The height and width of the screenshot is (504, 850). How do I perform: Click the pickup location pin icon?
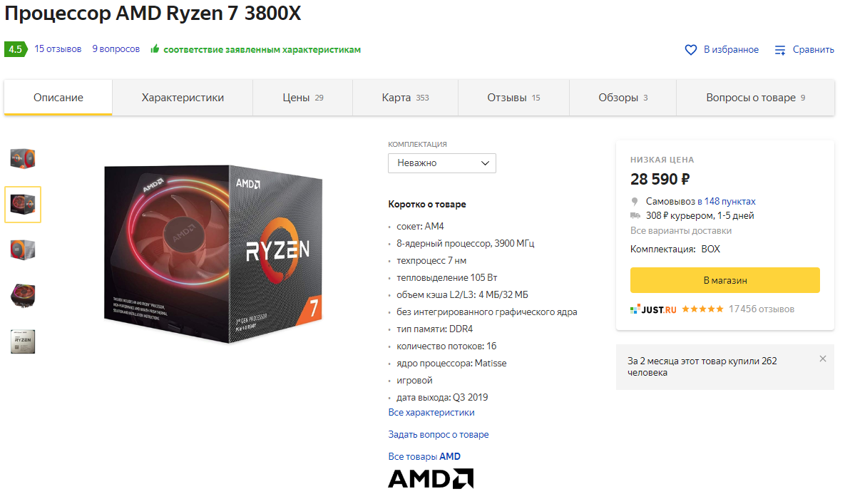tap(635, 202)
